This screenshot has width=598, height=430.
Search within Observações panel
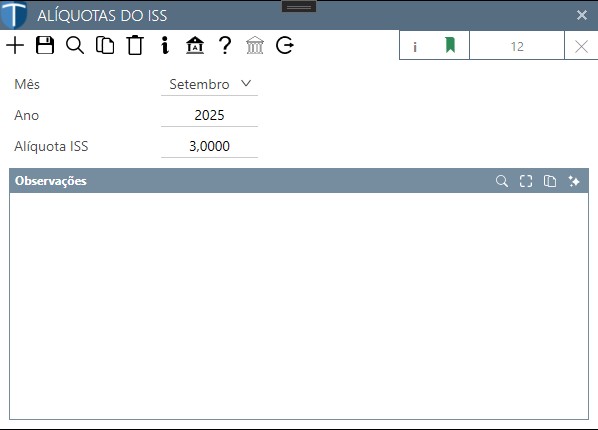pos(502,181)
